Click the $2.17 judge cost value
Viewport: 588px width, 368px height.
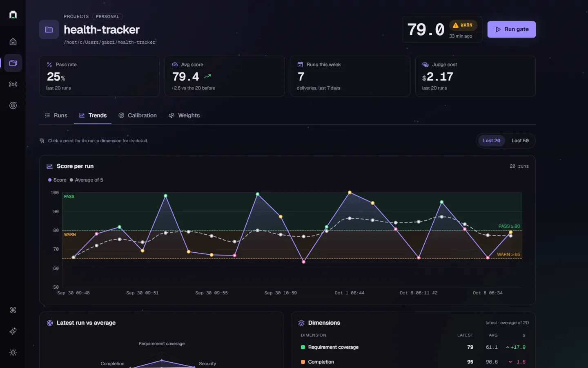[x=438, y=76]
